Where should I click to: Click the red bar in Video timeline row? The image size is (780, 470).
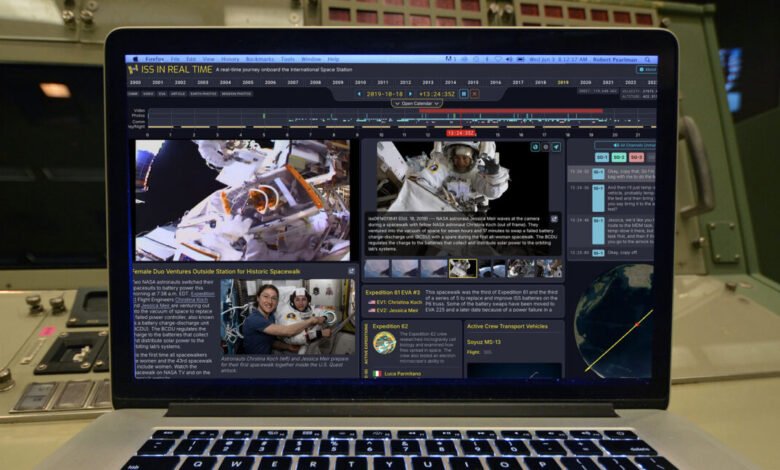pos(510,111)
